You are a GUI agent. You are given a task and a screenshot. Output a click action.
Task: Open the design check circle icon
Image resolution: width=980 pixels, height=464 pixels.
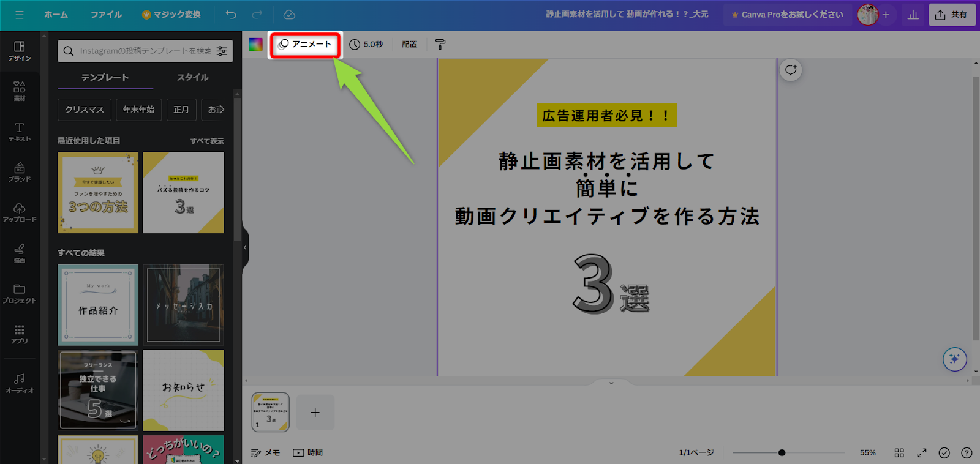pos(944,453)
